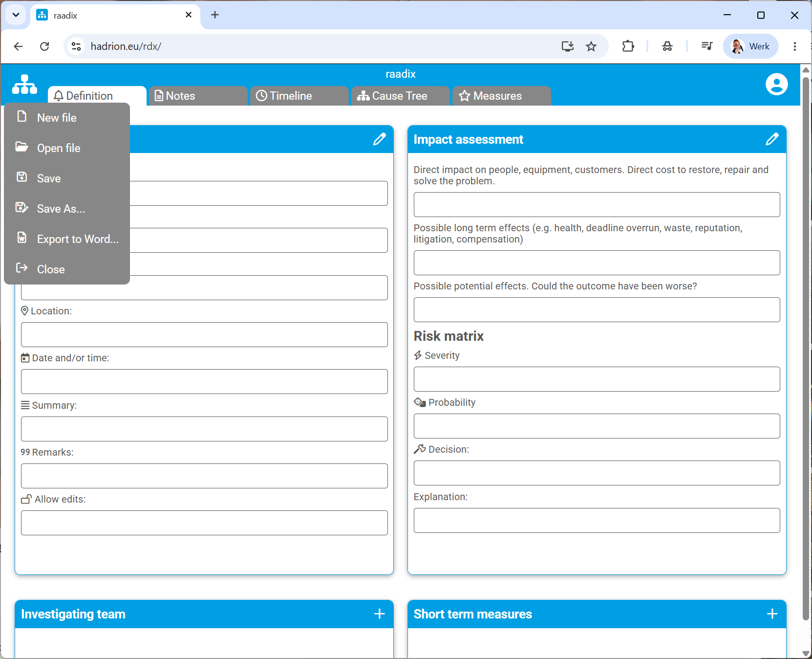Choose Open file in the menu

pos(67,148)
